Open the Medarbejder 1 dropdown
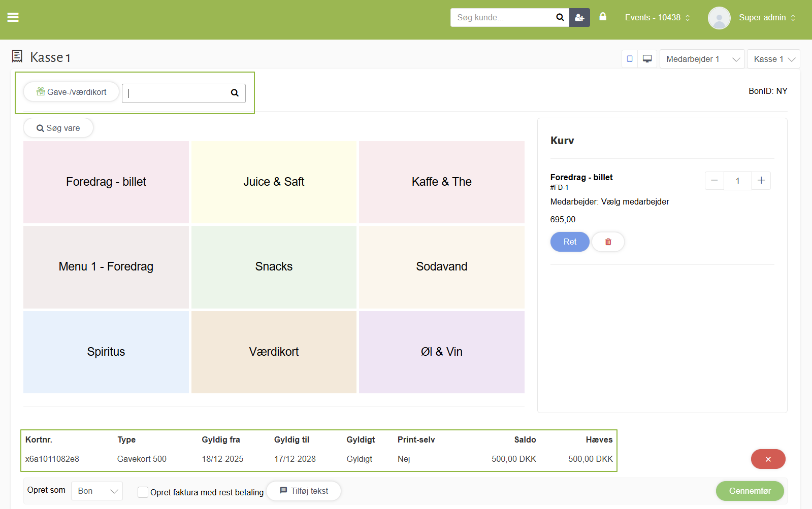812x509 pixels. click(701, 59)
